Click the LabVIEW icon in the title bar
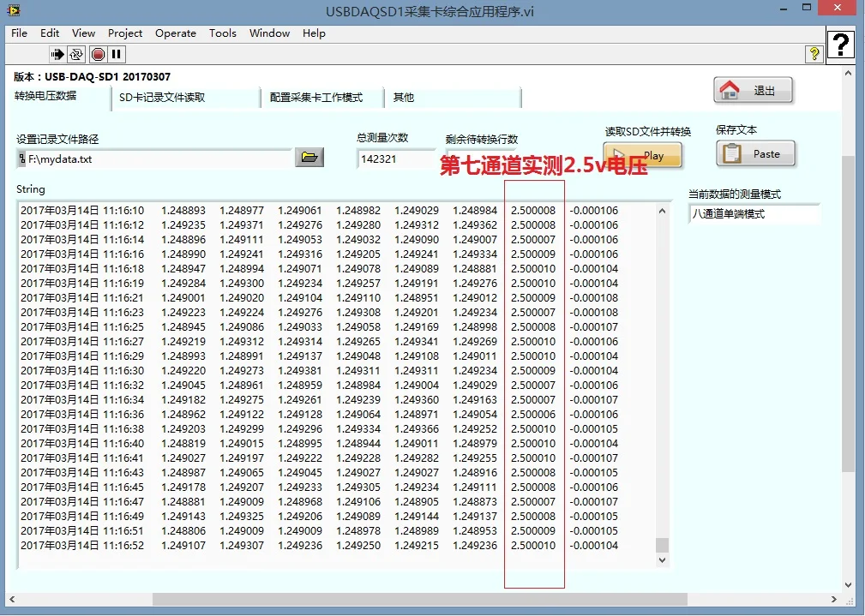This screenshot has width=865, height=616. point(12,11)
